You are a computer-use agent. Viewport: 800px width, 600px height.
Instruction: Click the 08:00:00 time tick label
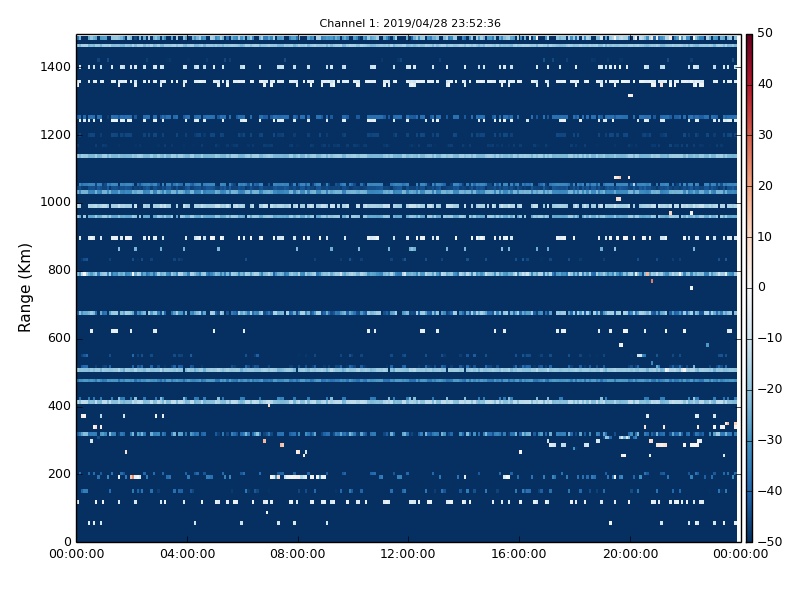(x=298, y=554)
